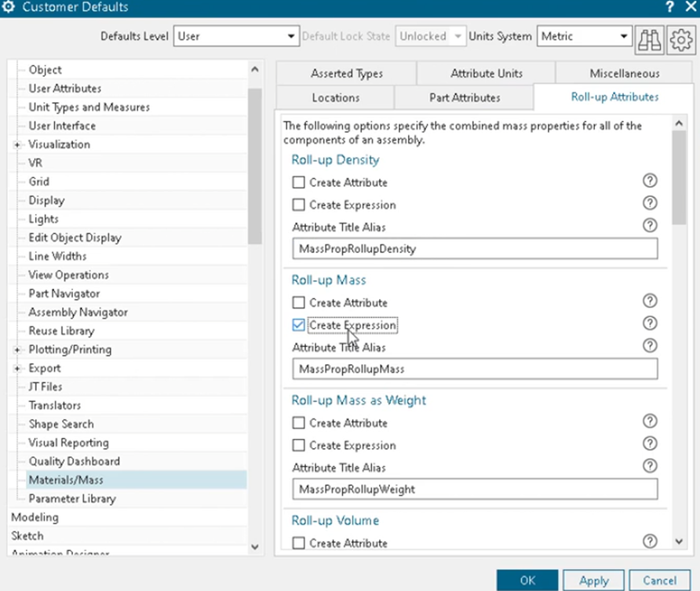
Task: Click the Apply button
Action: pyautogui.click(x=594, y=581)
